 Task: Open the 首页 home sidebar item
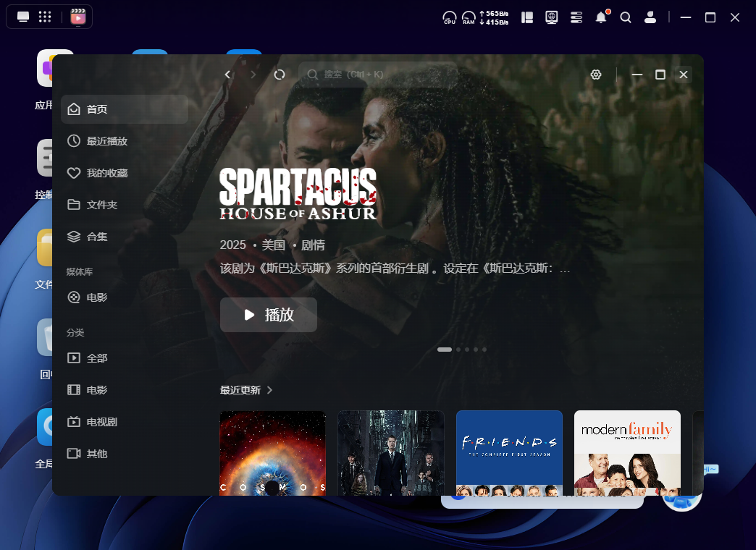click(125, 109)
